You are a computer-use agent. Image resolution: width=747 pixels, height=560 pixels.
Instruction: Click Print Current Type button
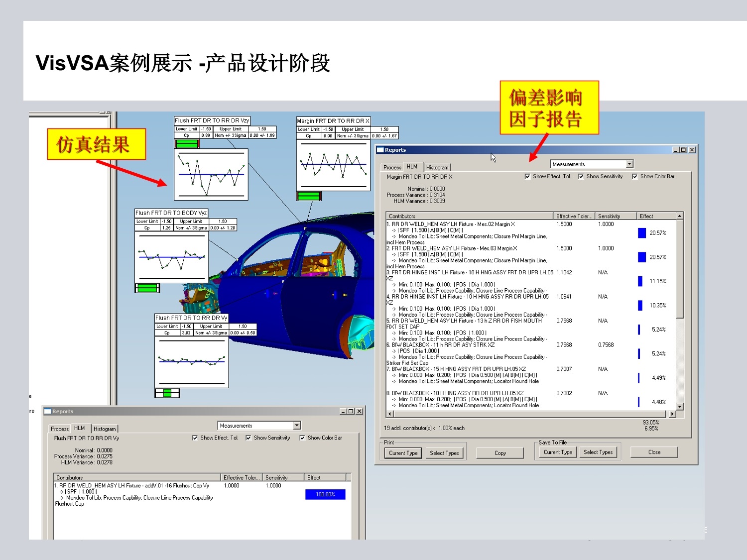point(403,453)
